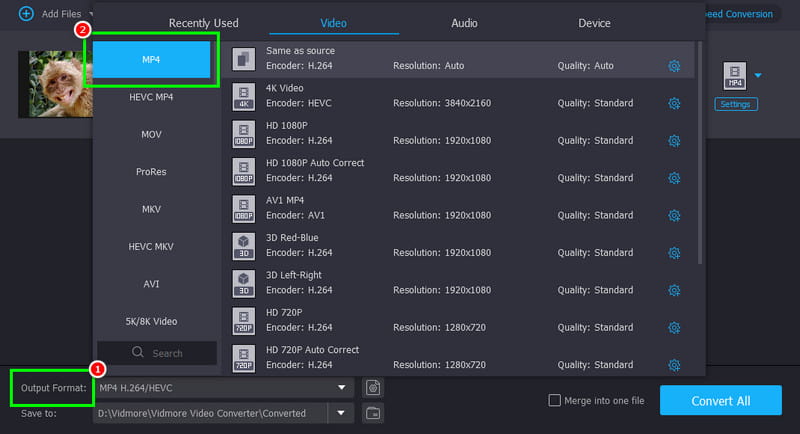Viewport: 800px width, 434px height.
Task: Switch to the Device tab
Action: (594, 23)
